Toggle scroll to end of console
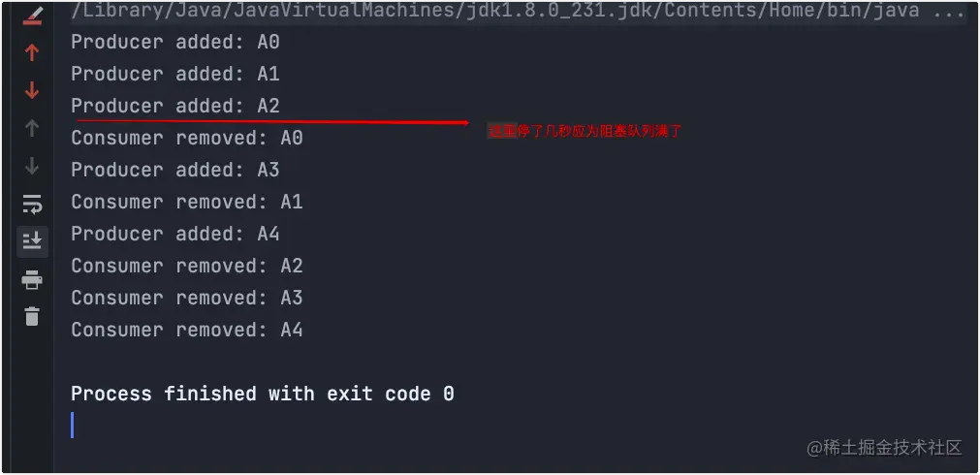Image resolution: width=980 pixels, height=475 pixels. tap(32, 241)
